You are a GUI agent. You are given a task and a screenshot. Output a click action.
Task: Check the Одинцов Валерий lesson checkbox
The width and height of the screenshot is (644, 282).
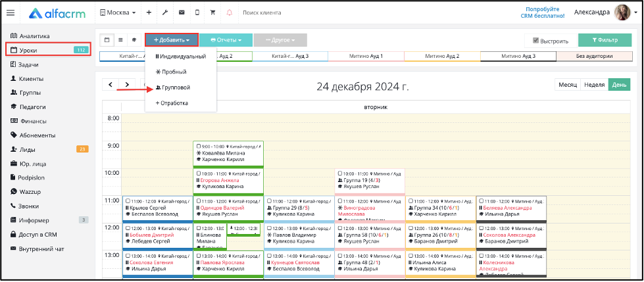(199, 201)
